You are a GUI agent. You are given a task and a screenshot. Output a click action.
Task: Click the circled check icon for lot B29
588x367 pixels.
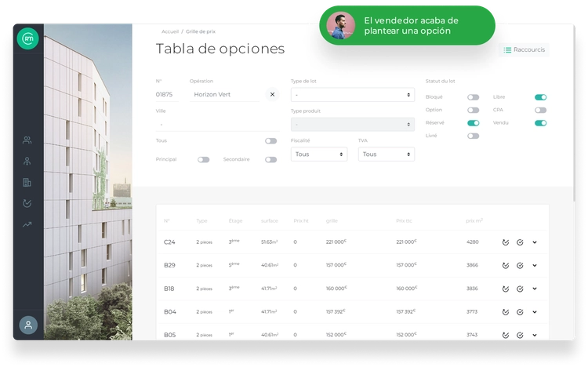click(x=520, y=266)
